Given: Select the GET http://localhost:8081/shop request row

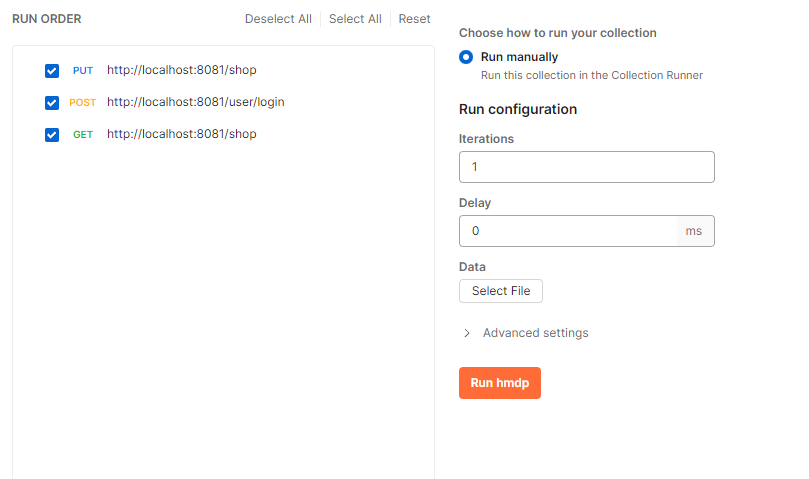Looking at the screenshot, I should [x=181, y=134].
